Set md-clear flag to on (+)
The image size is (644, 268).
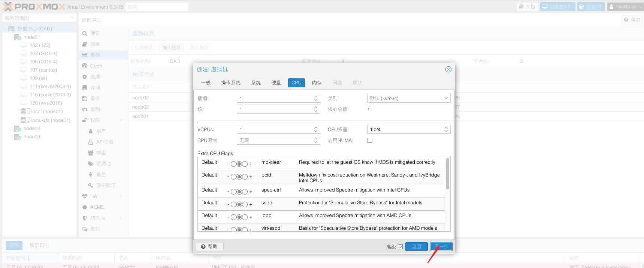245,164
